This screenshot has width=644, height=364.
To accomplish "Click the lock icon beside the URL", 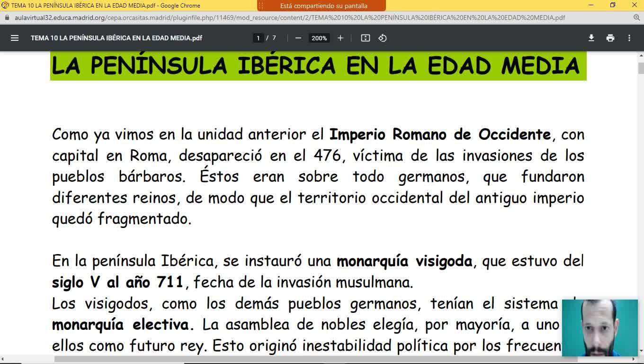I will pyautogui.click(x=7, y=18).
